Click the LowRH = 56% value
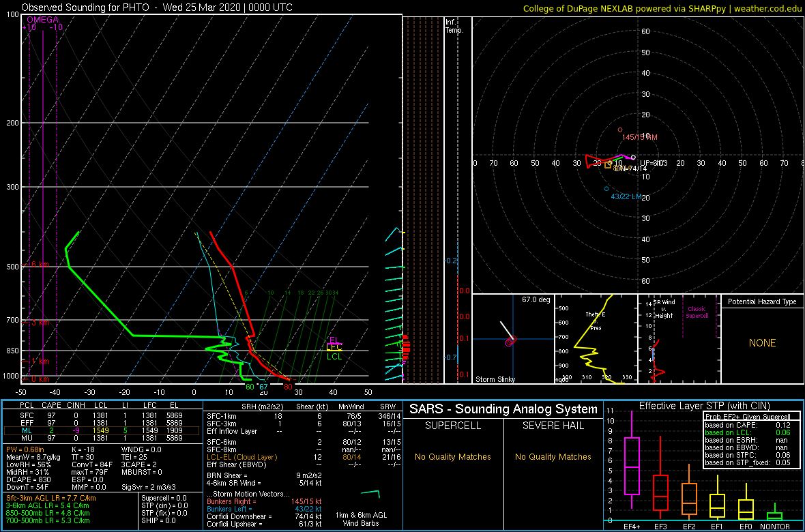 (27, 464)
